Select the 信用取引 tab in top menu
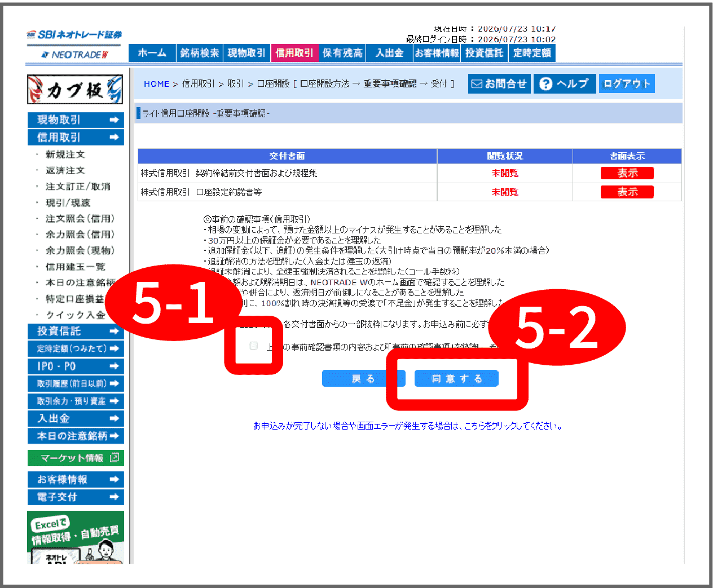This screenshot has height=588, width=713. point(294,53)
